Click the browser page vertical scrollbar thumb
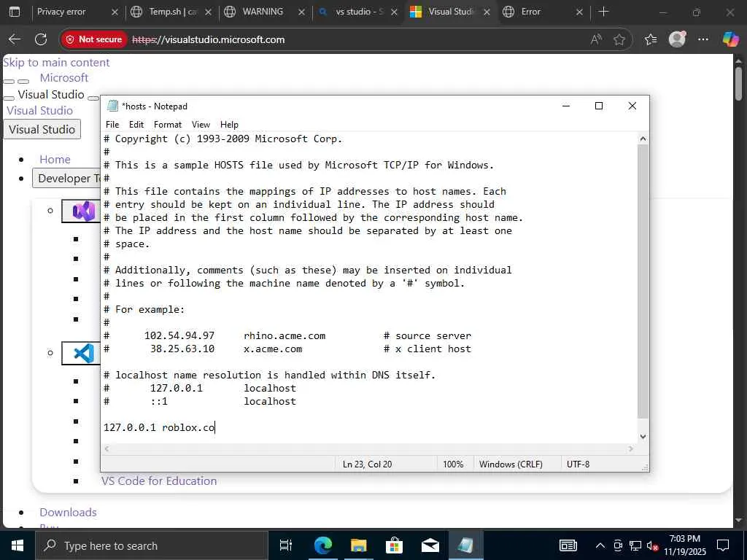The width and height of the screenshot is (747, 560). pyautogui.click(x=738, y=83)
